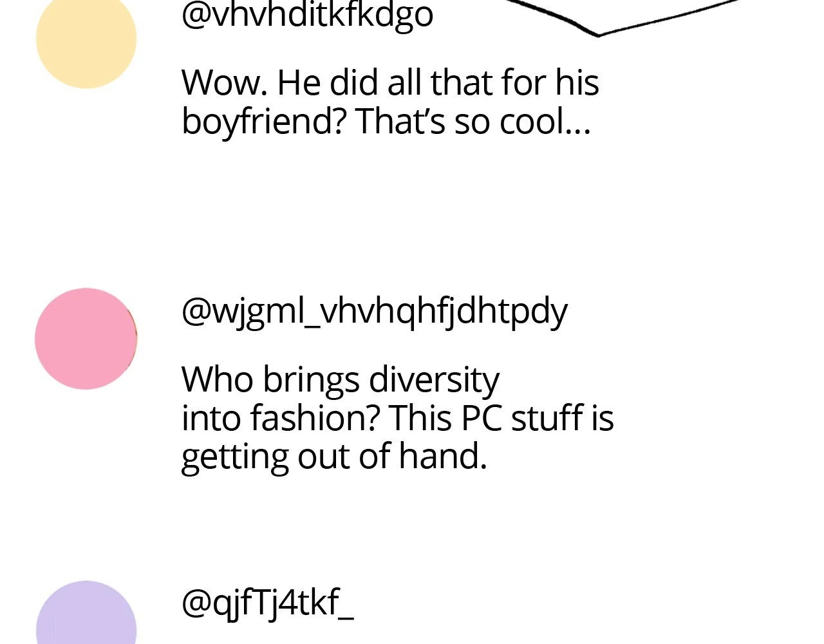The height and width of the screenshot is (644, 824).
Task: Click the text 'boyfriend? That's so cool...'
Action: tap(386, 121)
